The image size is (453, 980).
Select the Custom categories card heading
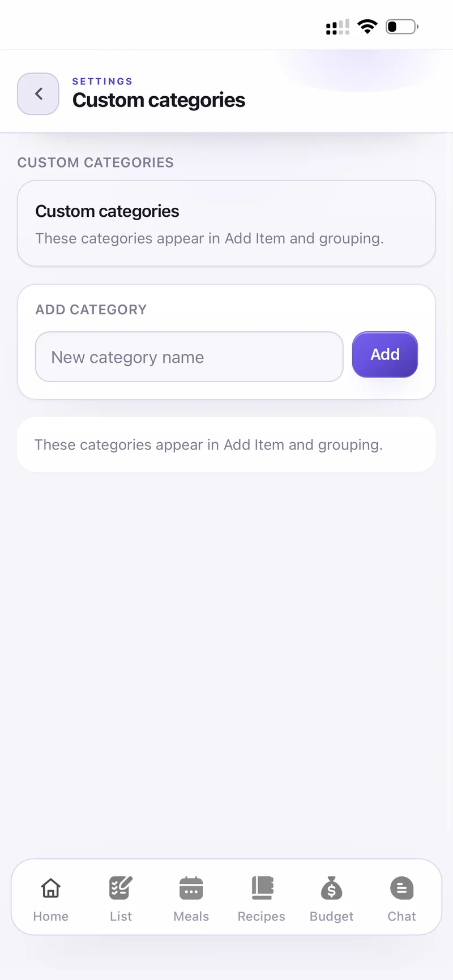point(107,211)
